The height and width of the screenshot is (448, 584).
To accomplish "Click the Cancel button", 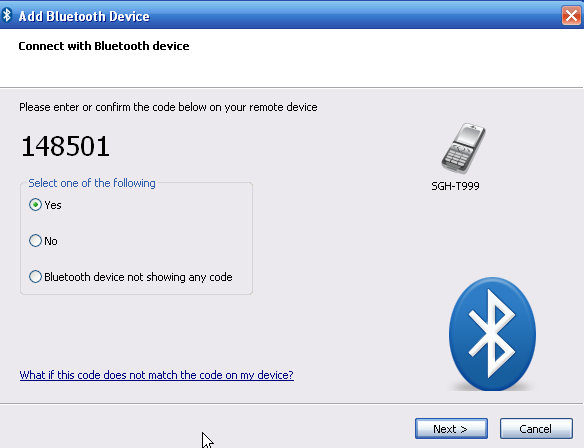I will 536,429.
